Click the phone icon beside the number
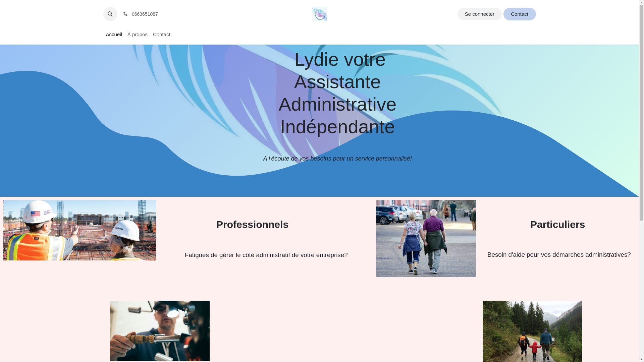The height and width of the screenshot is (362, 644). pyautogui.click(x=125, y=14)
